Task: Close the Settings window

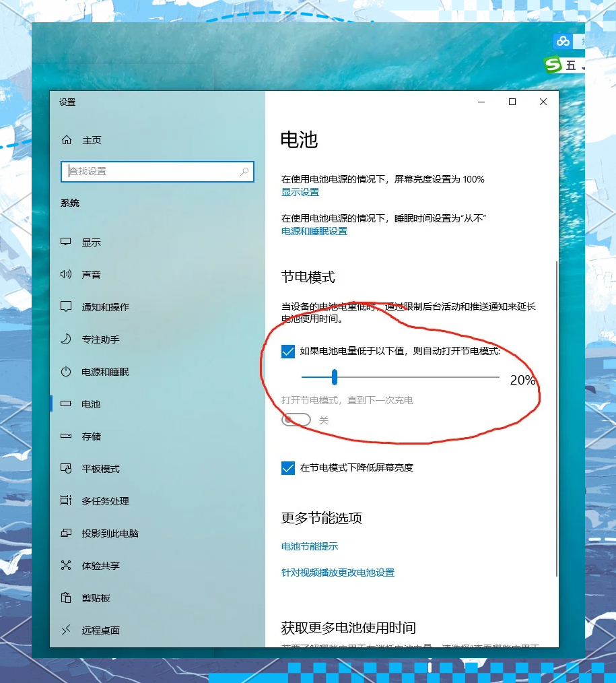Action: (543, 102)
